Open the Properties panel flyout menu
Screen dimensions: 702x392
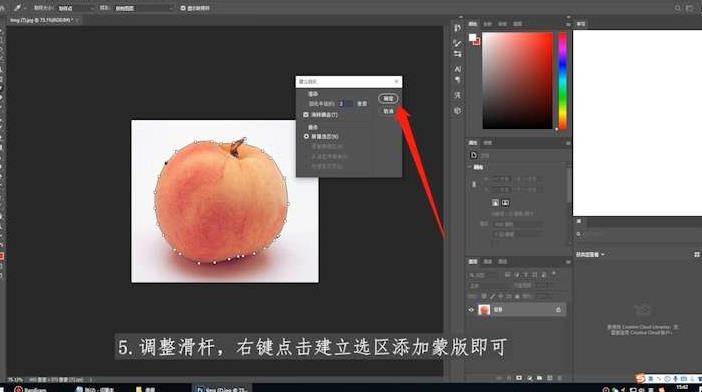pos(568,143)
